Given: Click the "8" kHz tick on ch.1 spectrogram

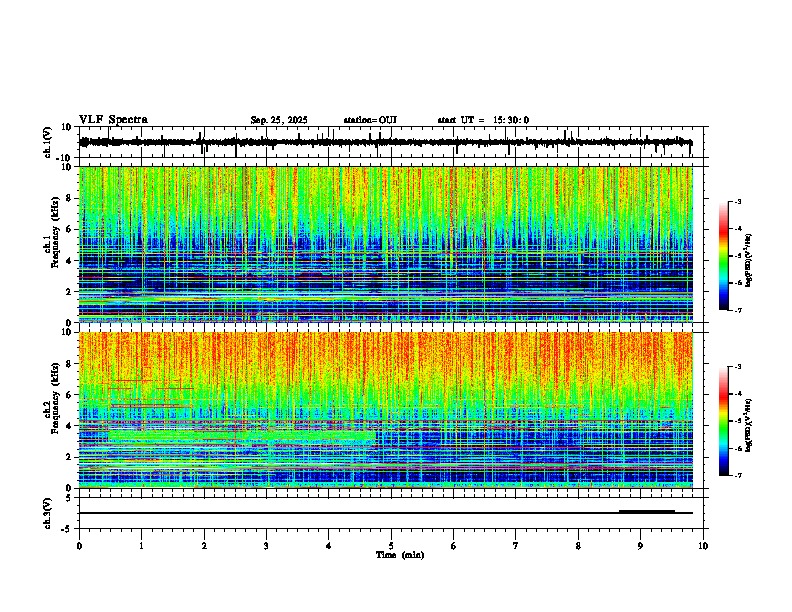Looking at the screenshot, I should coord(69,198).
